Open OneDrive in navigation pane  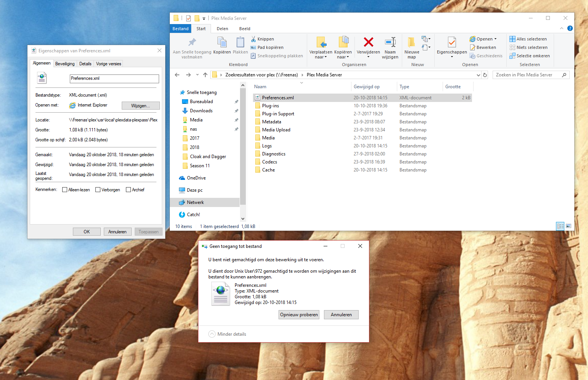pyautogui.click(x=192, y=178)
